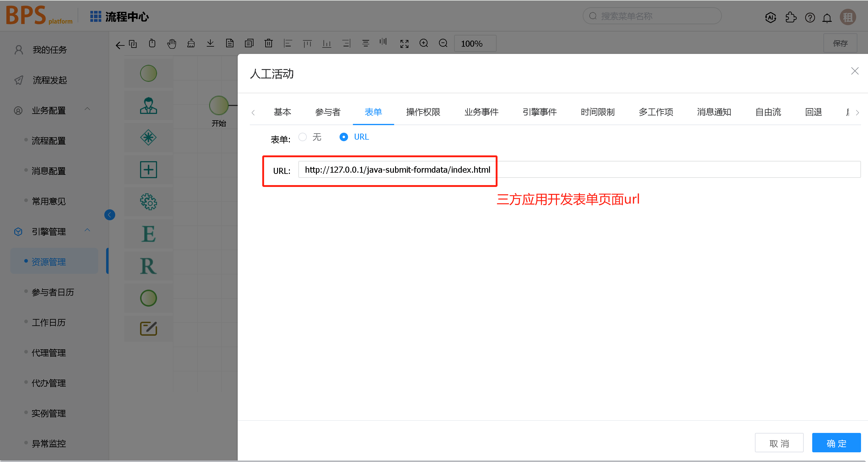The image size is (868, 462).
Task: Click the AI assistant icon in header
Action: coord(771,18)
